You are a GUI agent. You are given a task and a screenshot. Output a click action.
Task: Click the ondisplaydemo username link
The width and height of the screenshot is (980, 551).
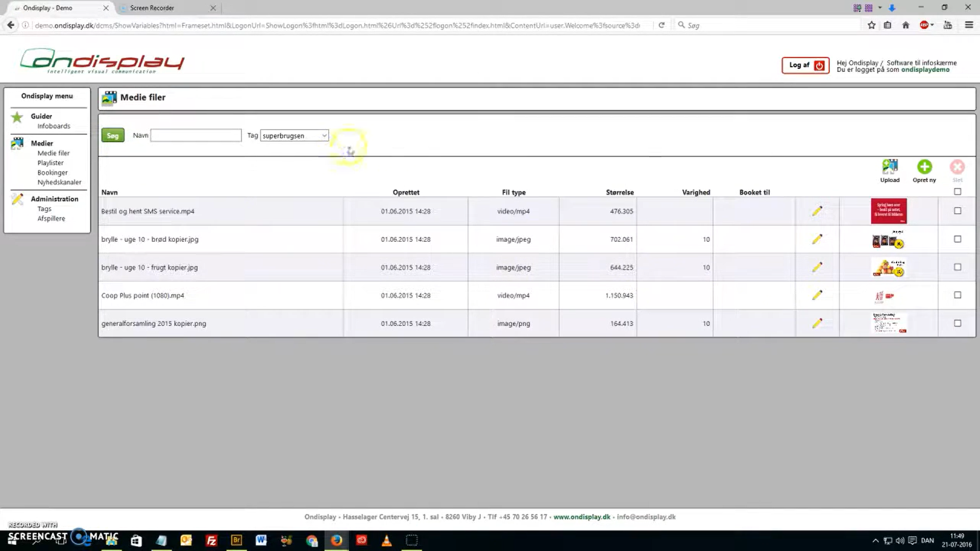[x=925, y=69]
